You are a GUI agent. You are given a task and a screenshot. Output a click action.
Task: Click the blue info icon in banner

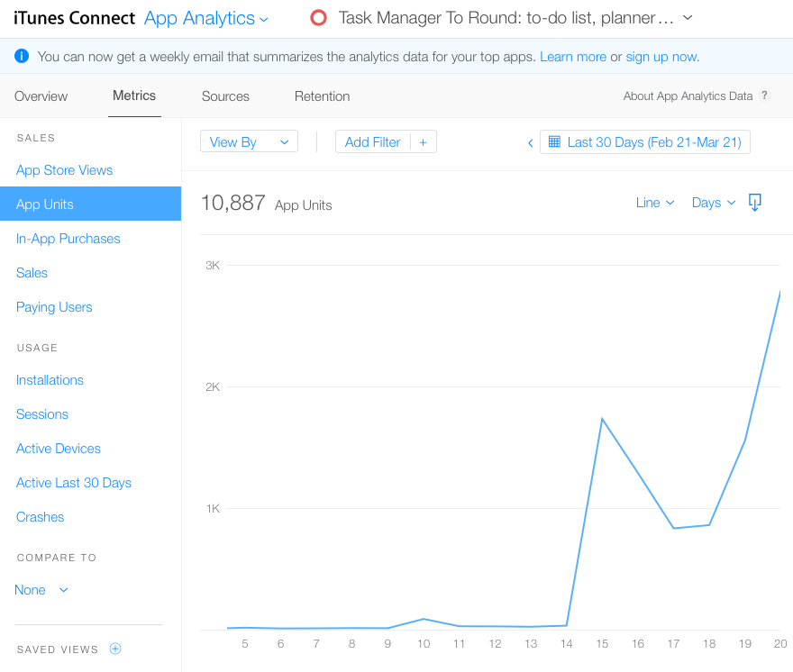pos(22,56)
